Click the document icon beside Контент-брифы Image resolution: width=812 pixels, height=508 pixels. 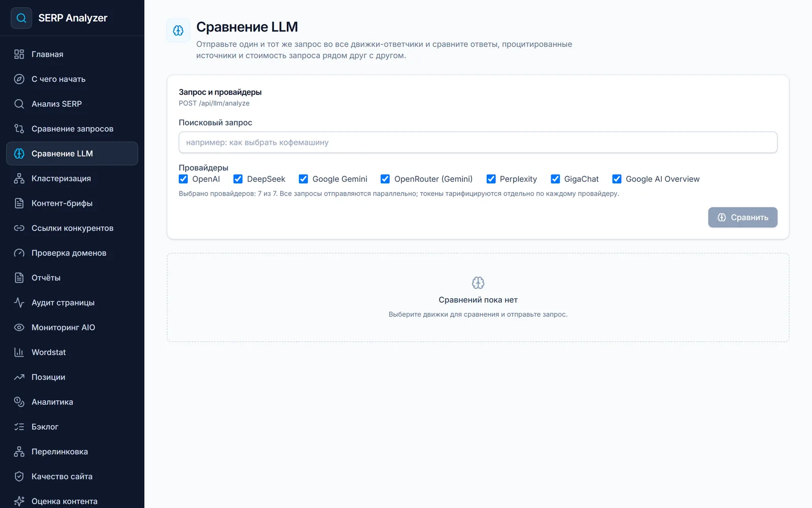[19, 204]
